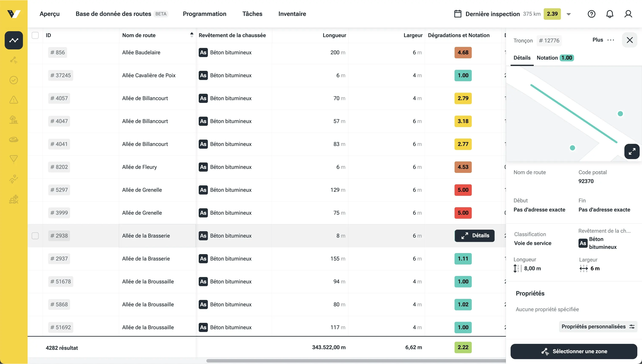This screenshot has height=364, width=642.
Task: Click ID tag # 856
Action: 58,53
